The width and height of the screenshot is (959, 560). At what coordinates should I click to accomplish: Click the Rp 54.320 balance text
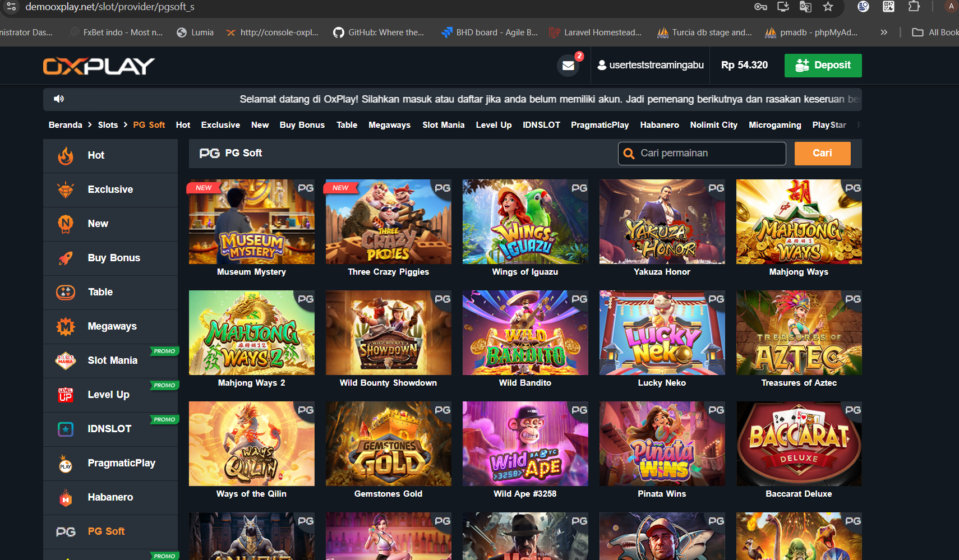744,65
